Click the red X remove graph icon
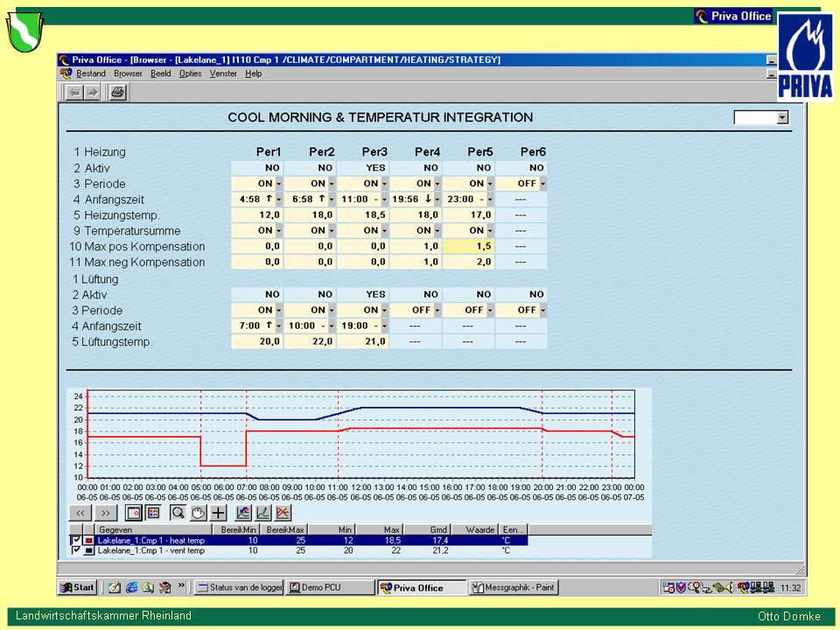The image size is (840, 630). (x=283, y=513)
